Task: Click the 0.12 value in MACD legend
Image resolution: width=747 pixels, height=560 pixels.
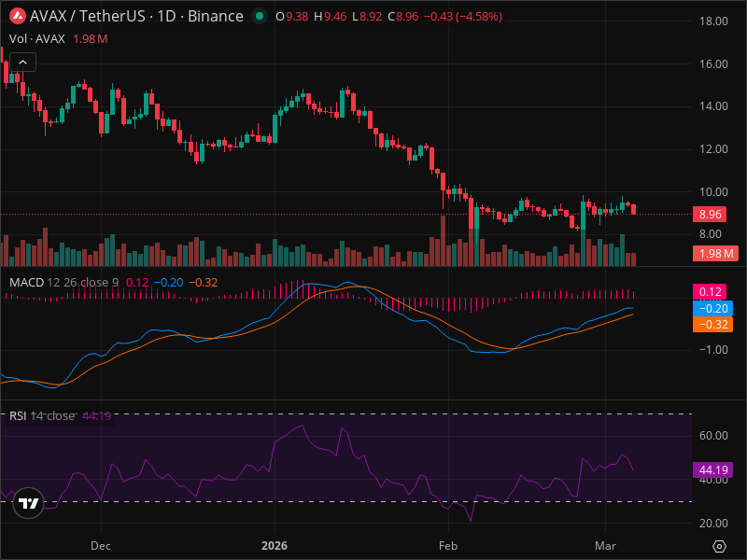Action: click(x=136, y=283)
